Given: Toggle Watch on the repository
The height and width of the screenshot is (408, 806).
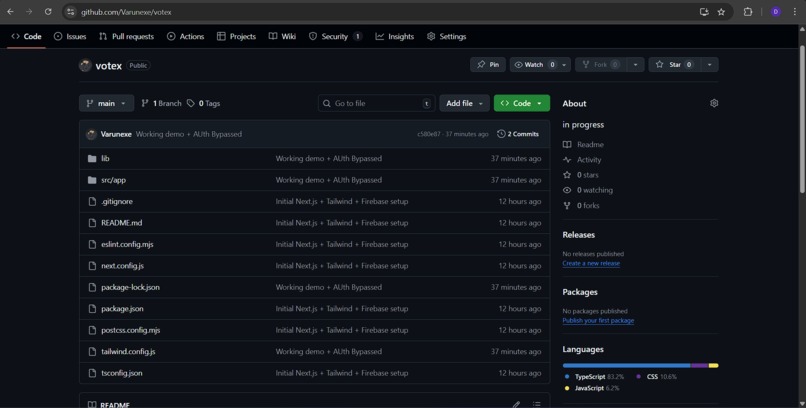Looking at the screenshot, I should click(x=534, y=65).
